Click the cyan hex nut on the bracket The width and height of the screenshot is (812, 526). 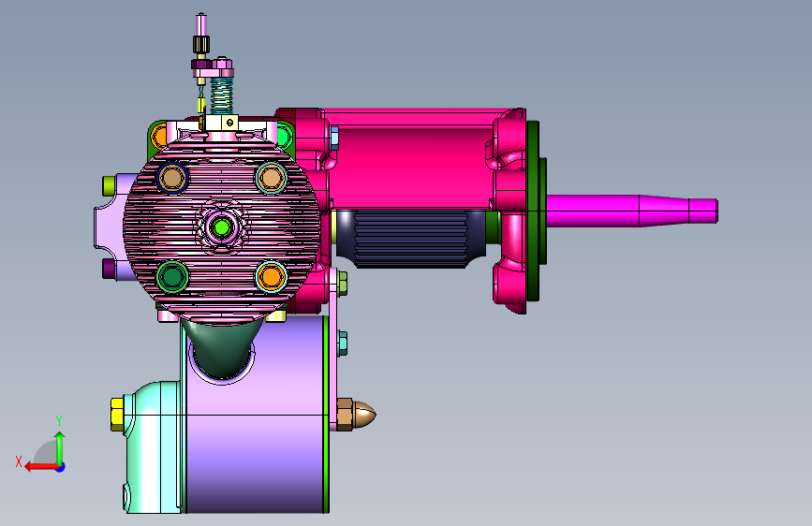tap(342, 343)
